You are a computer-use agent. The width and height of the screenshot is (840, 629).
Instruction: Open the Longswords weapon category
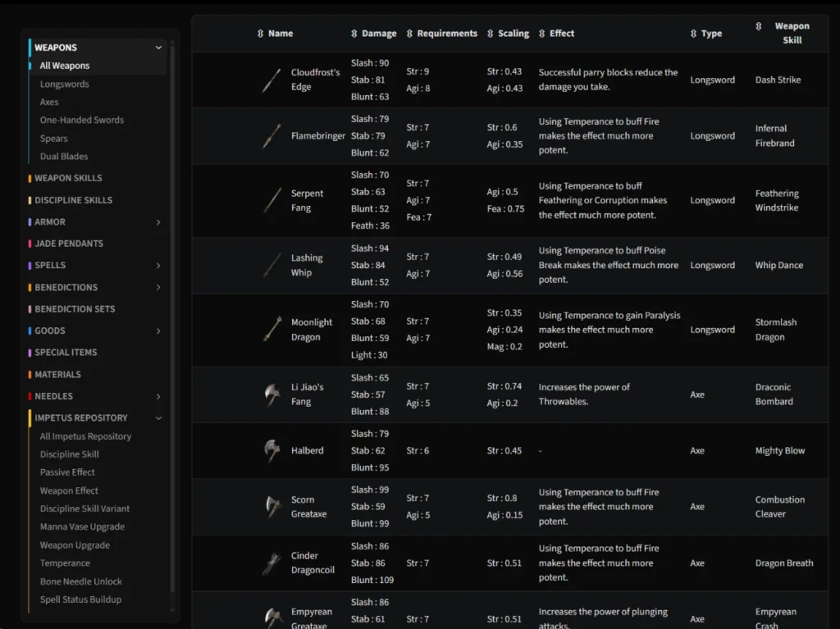click(x=65, y=84)
